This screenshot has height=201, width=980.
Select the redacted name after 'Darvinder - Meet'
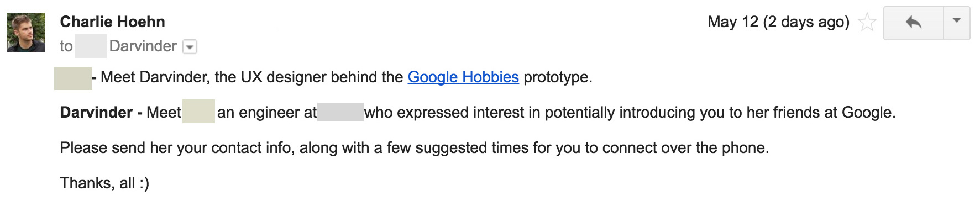tap(198, 112)
